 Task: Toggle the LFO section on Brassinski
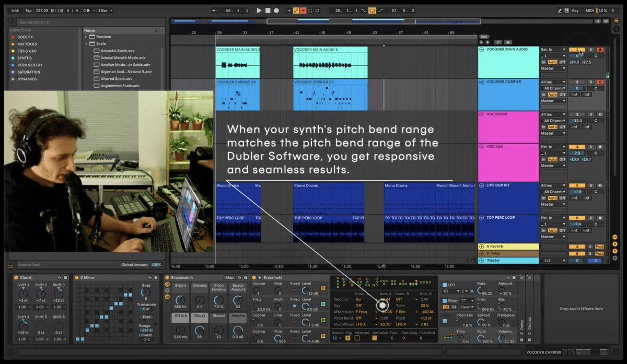coord(445,285)
